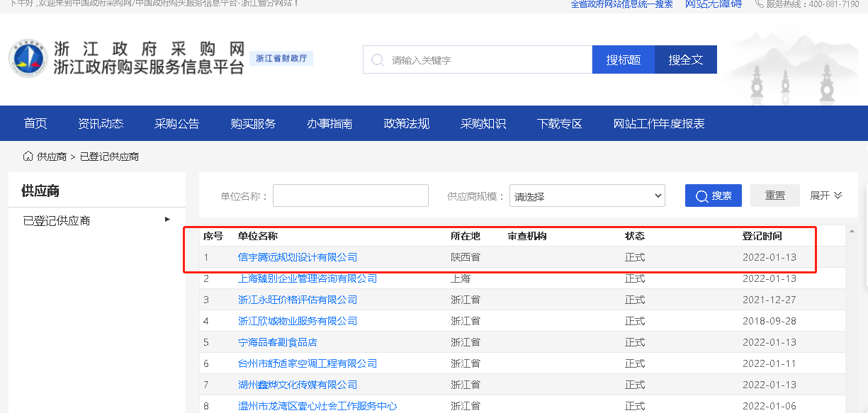Select the 下载专区 navigation item

point(559,123)
